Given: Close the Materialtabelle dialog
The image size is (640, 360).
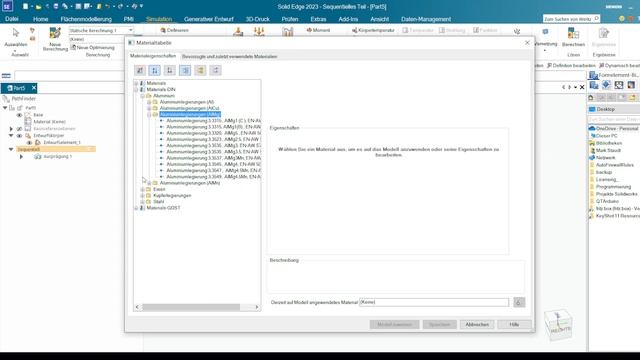Looking at the screenshot, I should 527,42.
